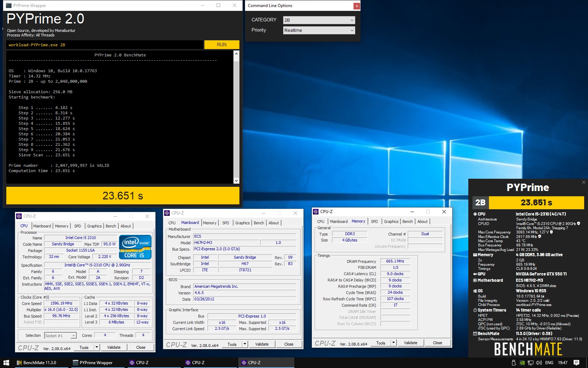Click scroll-up arrow of PYPrime output console
Viewport: 588px width, 368px height.
coord(237,54)
